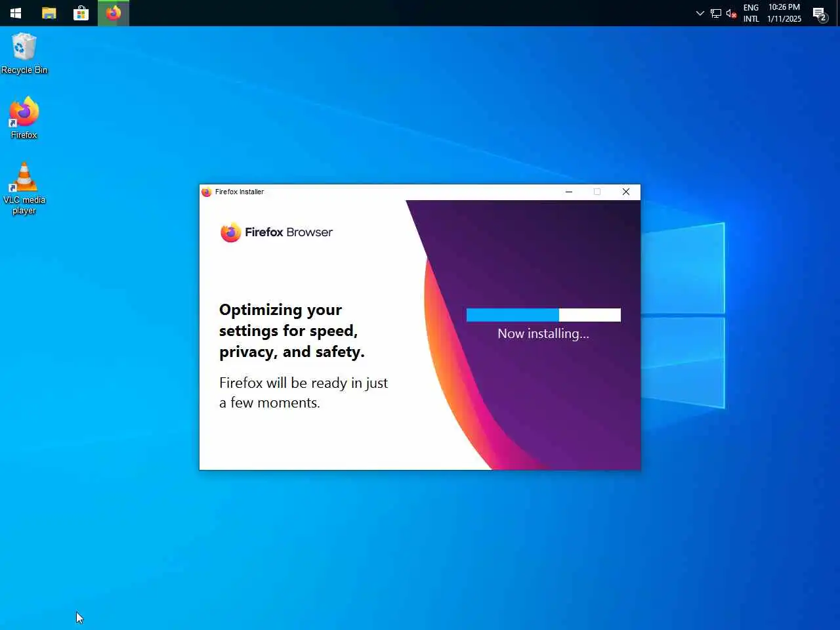This screenshot has width=840, height=630.
Task: Open the notification center icon
Action: [819, 13]
